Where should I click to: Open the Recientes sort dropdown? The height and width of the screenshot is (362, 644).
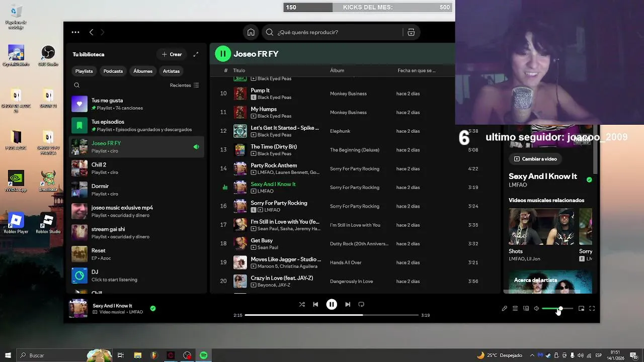point(184,85)
